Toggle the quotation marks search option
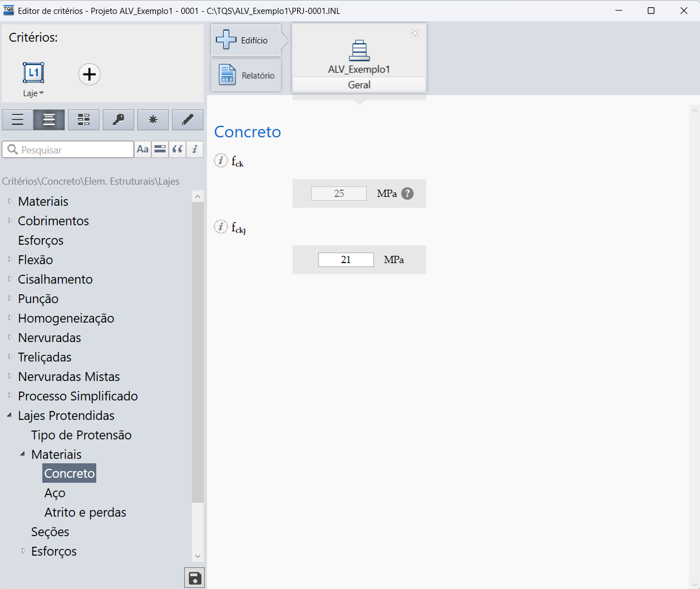Screen dimensions: 700x589 pos(178,149)
